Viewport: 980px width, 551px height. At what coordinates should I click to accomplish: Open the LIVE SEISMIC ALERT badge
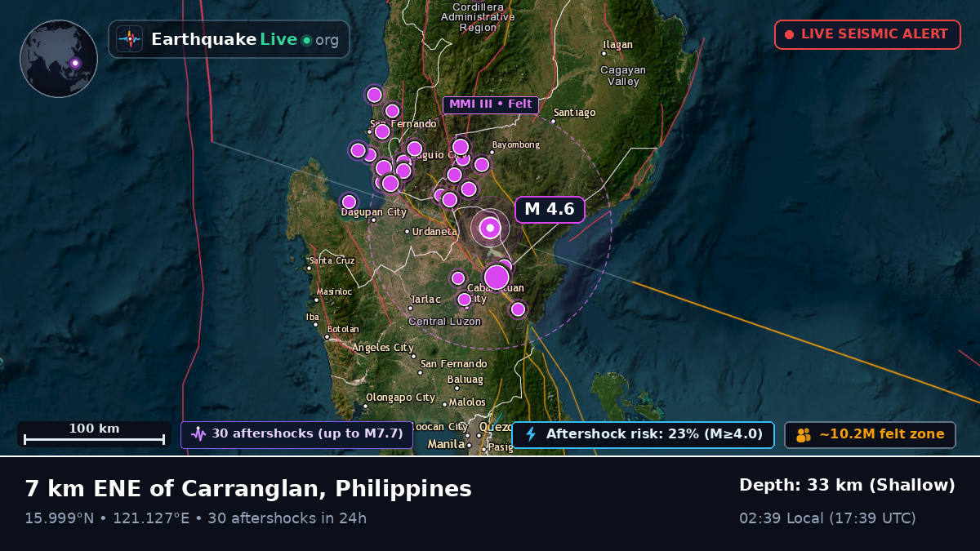point(867,34)
